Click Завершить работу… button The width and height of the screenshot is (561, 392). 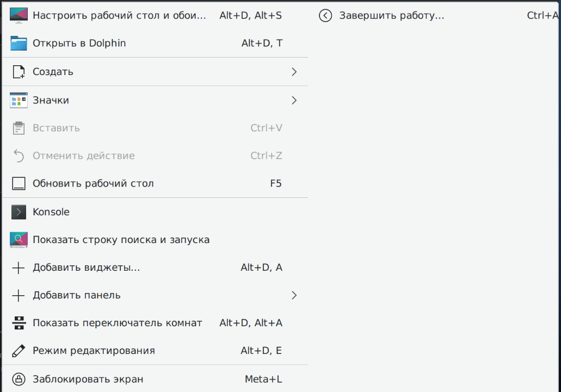(392, 15)
